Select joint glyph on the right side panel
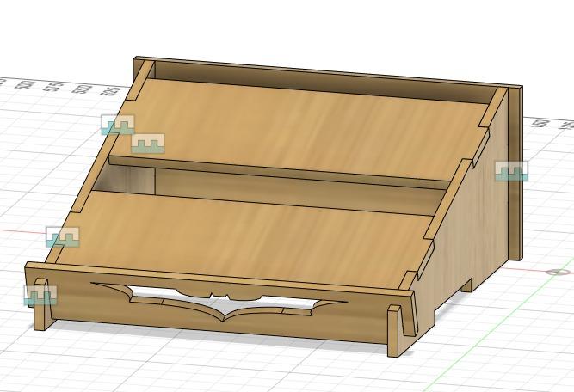The height and width of the screenshot is (392, 574). [x=511, y=171]
